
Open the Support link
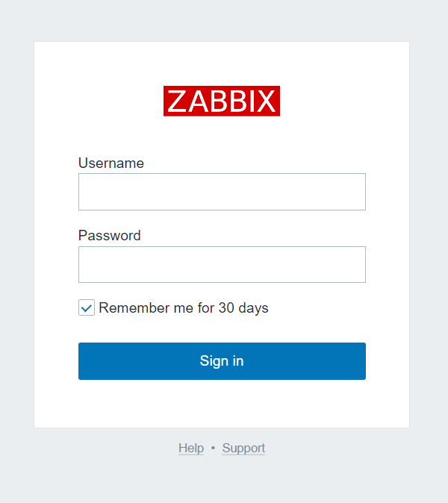(243, 448)
